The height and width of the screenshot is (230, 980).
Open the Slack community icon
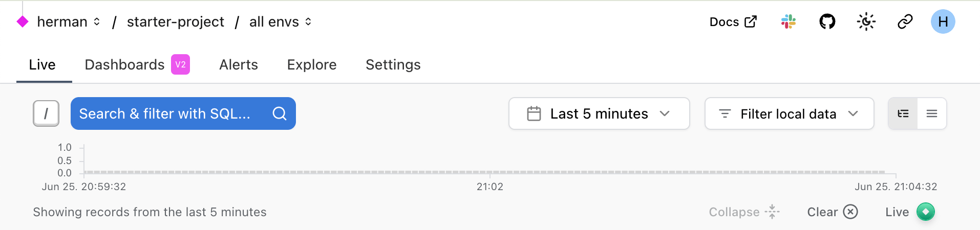click(789, 22)
